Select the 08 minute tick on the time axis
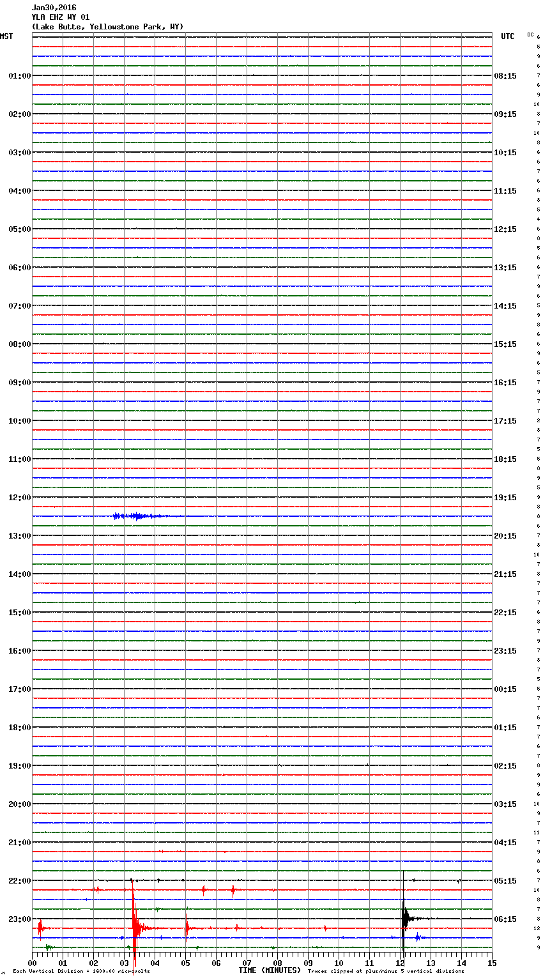 pos(277,963)
